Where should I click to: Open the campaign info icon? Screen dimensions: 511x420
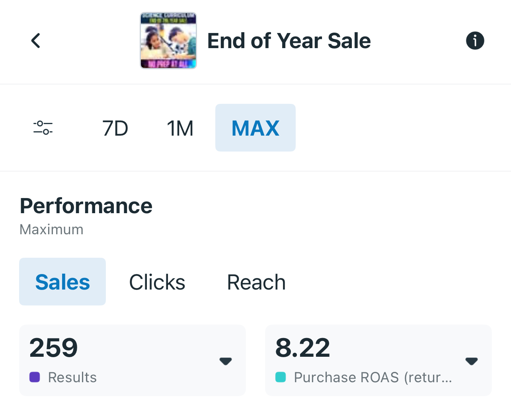(475, 41)
